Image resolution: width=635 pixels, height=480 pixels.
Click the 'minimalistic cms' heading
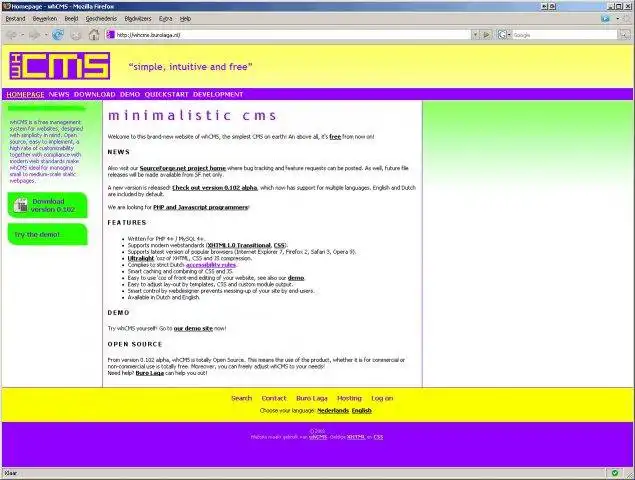(x=192, y=115)
